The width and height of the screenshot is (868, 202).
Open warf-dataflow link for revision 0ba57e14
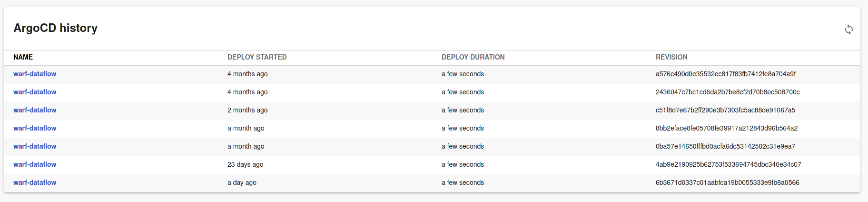(35, 146)
